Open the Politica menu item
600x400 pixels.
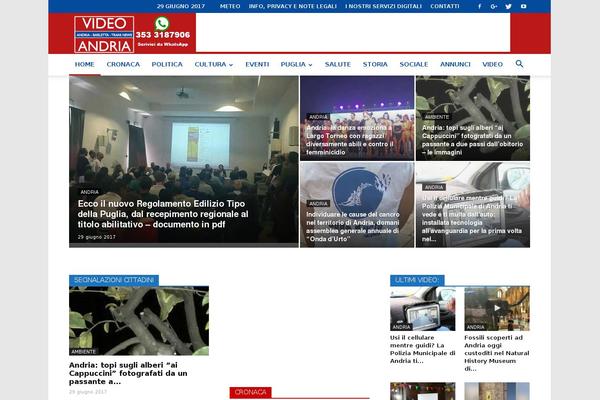click(x=167, y=64)
